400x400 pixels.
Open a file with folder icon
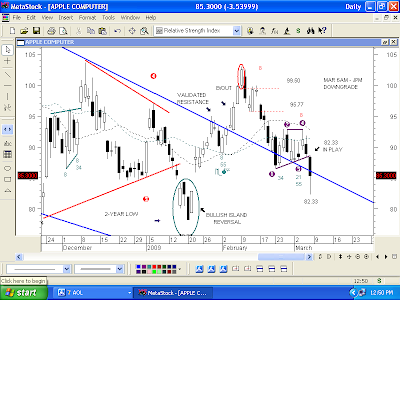pyautogui.click(x=24, y=31)
